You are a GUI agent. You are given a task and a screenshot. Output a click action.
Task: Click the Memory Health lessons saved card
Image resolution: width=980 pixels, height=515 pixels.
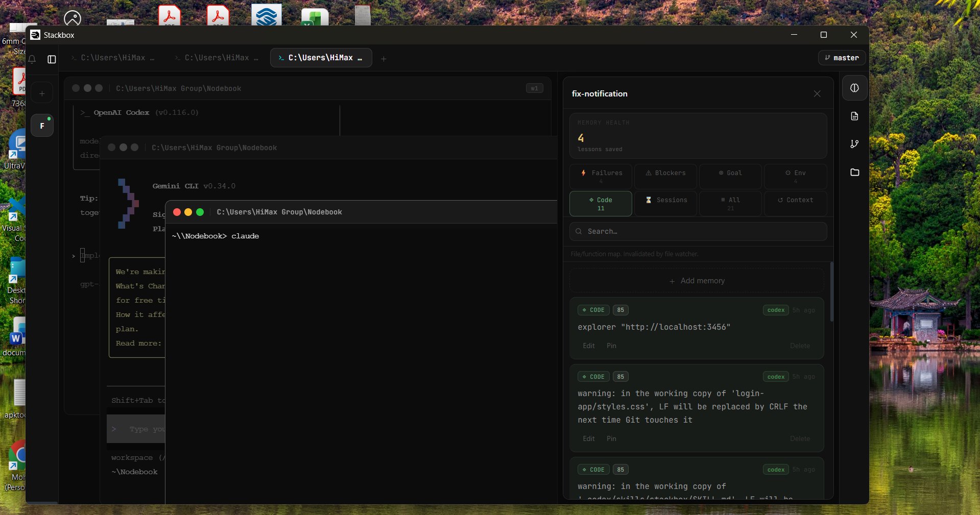[698, 136]
